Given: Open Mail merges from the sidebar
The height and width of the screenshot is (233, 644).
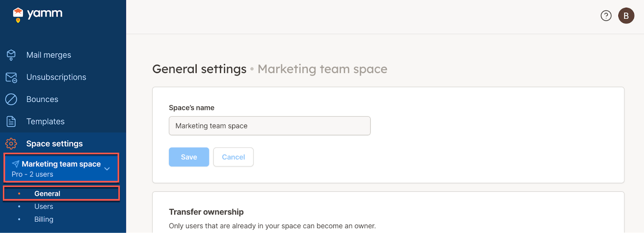Looking at the screenshot, I should pos(49,55).
